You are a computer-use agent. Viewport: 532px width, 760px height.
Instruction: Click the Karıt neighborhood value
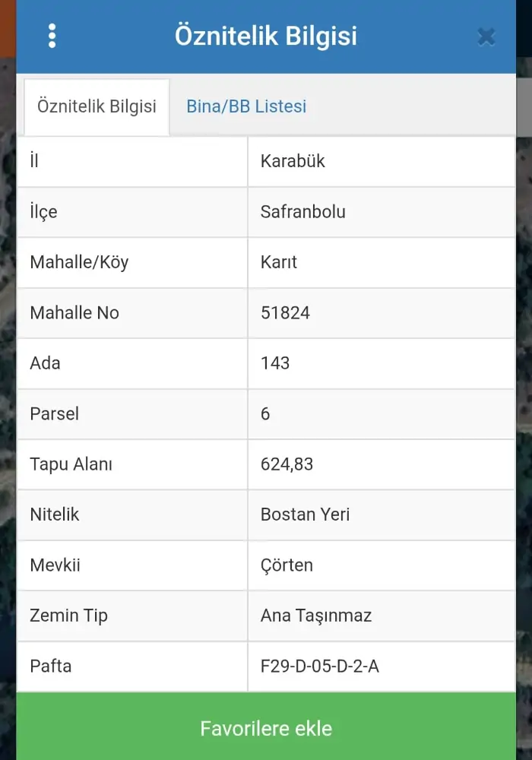click(x=279, y=262)
